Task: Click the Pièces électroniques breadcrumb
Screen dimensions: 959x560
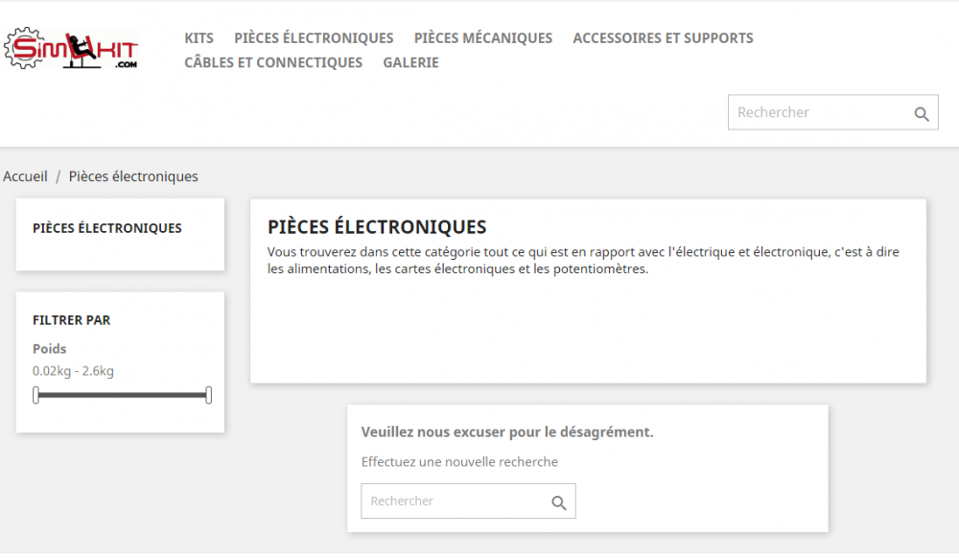Action: click(x=133, y=176)
